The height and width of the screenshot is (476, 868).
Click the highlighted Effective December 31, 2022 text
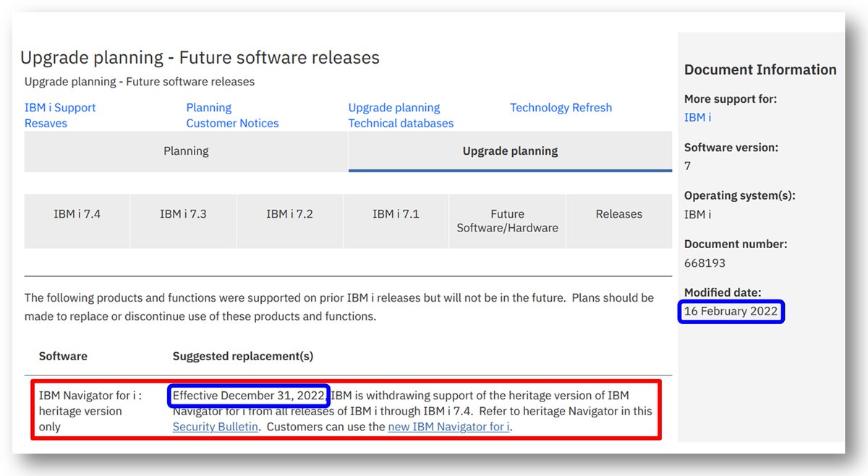point(250,395)
